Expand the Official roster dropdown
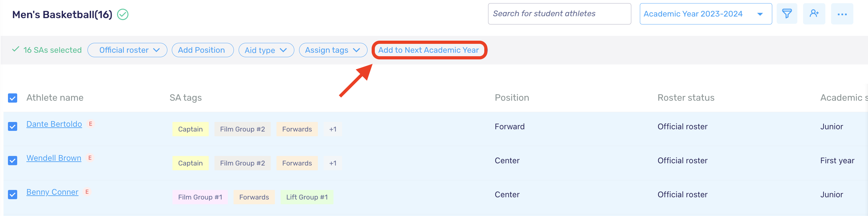868x216 pixels. pyautogui.click(x=127, y=50)
